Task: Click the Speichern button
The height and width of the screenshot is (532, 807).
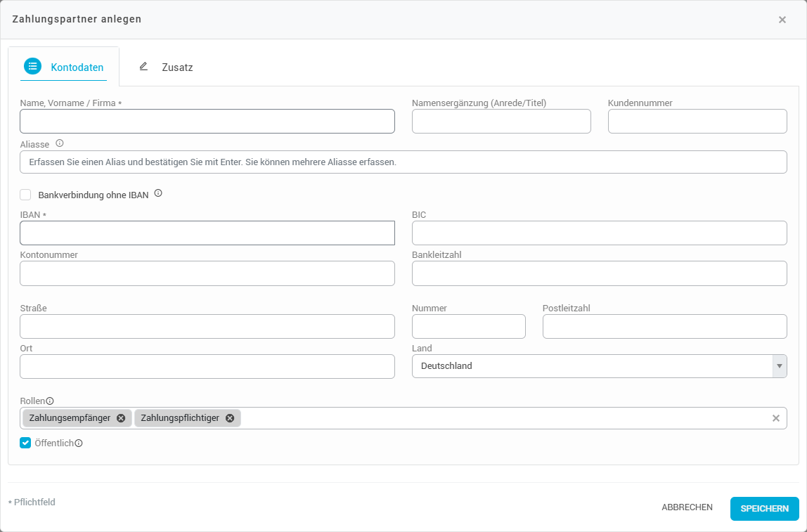Action: point(764,508)
